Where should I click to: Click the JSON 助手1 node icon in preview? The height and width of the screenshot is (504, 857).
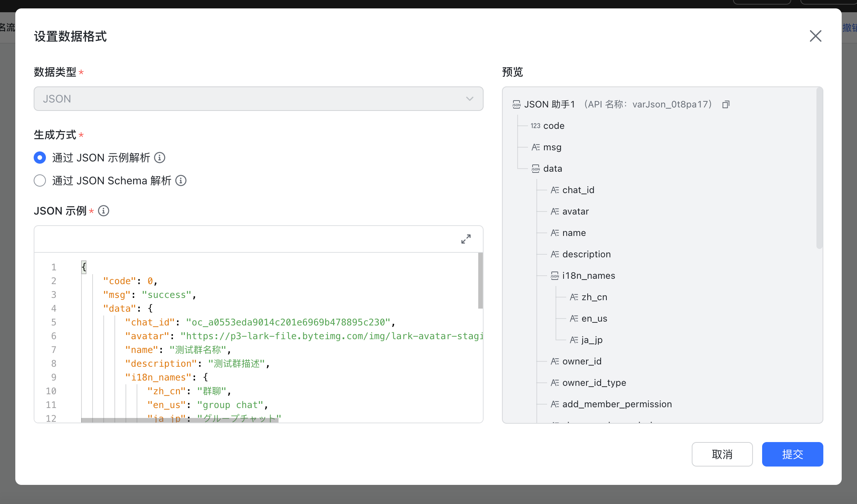(x=516, y=104)
